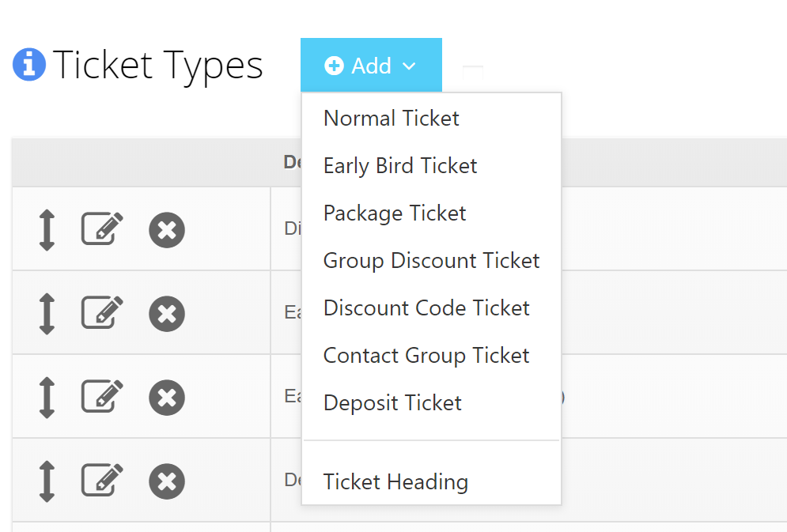Viewport: 787px width, 532px height.
Task: Choose the Discount Code Ticket entry
Action: point(426,308)
